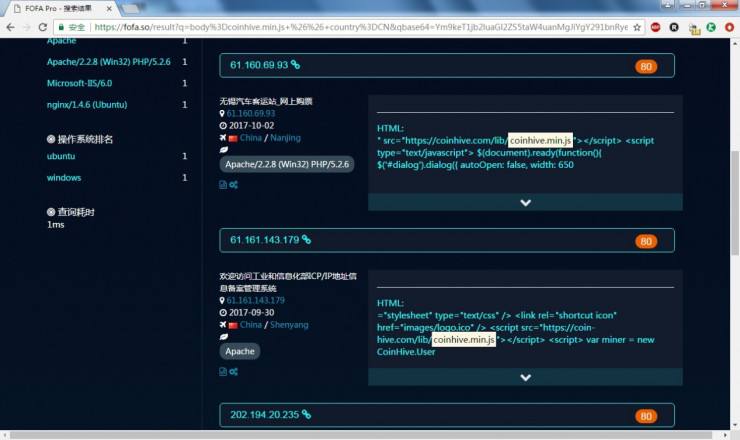
Task: Open the 无锡汽车客运站 site title
Action: pos(266,101)
